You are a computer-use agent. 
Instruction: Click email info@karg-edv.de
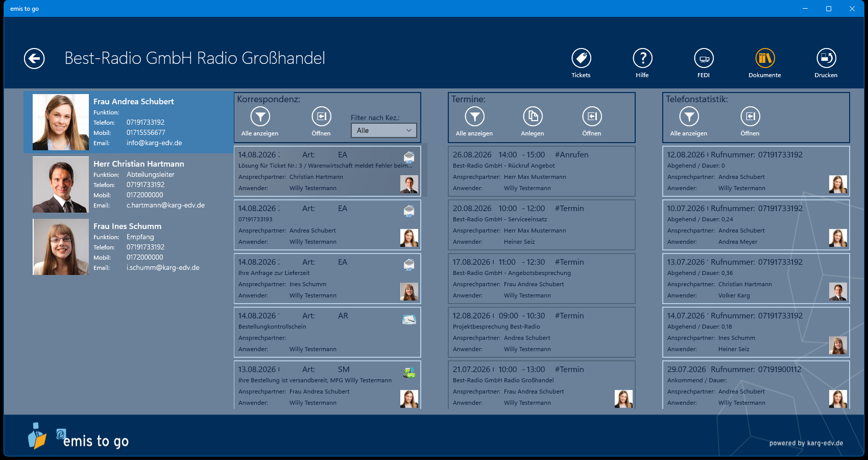[154, 143]
